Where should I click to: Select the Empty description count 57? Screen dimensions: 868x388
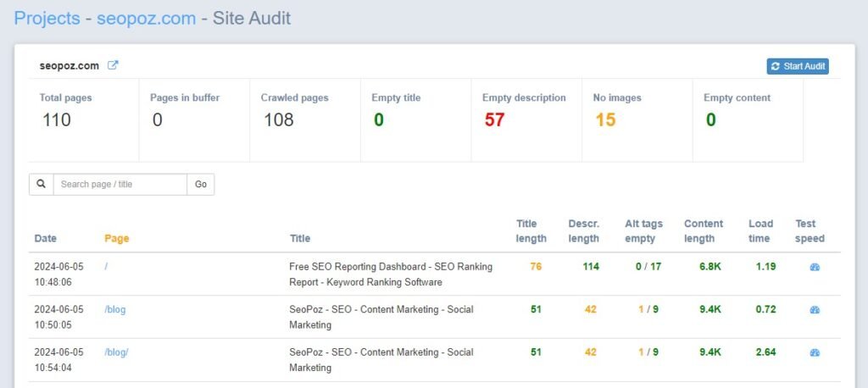(494, 119)
